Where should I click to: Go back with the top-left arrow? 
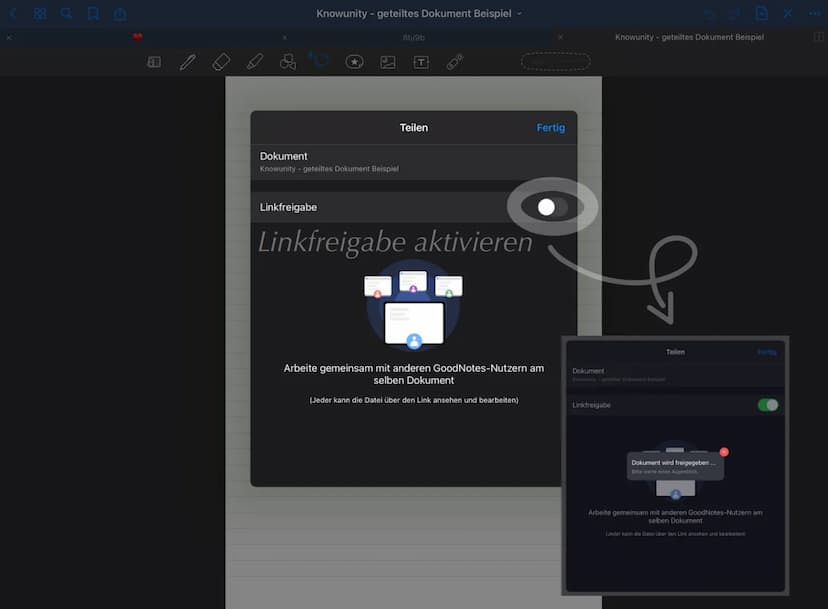click(x=13, y=14)
